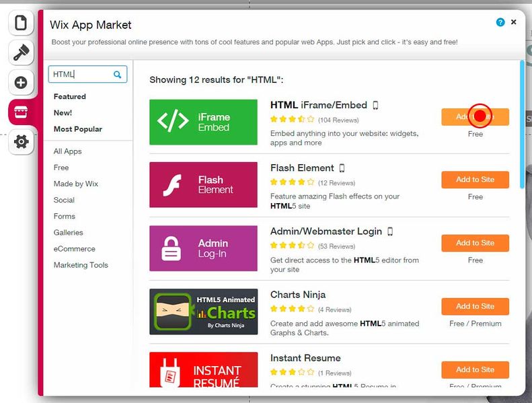532x403 pixels.
Task: Filter apps by Made by Wix
Action: (76, 184)
